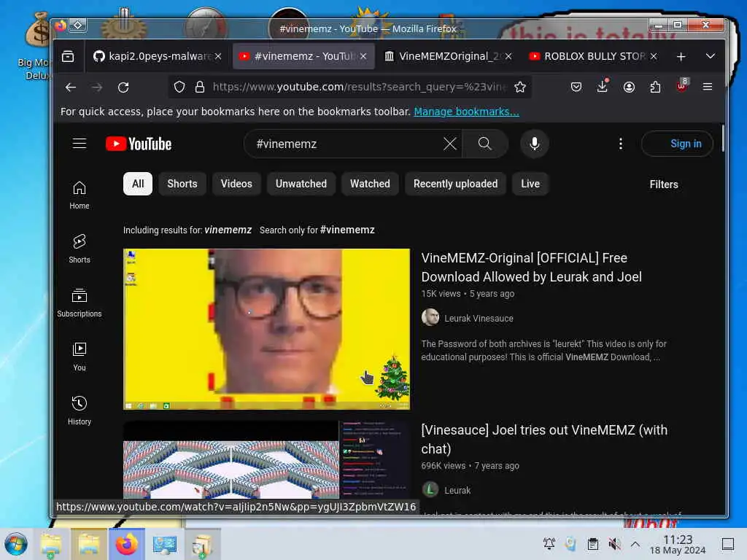747x560 pixels.
Task: Open the taskbar clock and date
Action: pos(678,544)
